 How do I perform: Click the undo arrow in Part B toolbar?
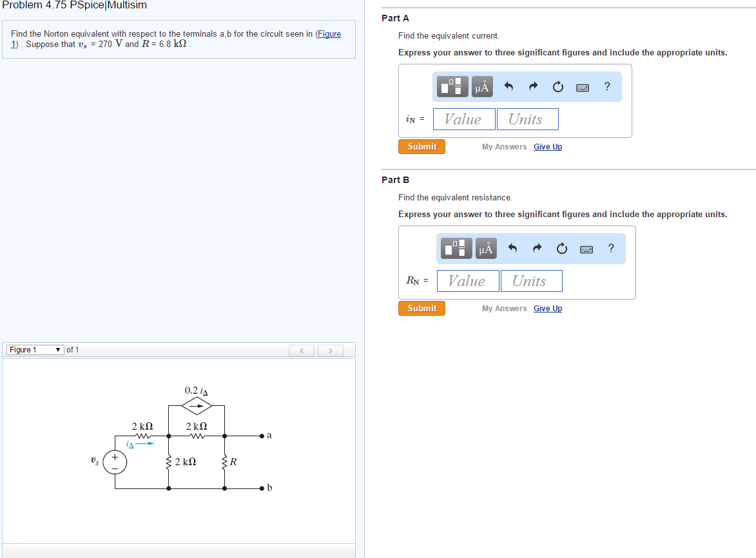click(x=512, y=248)
